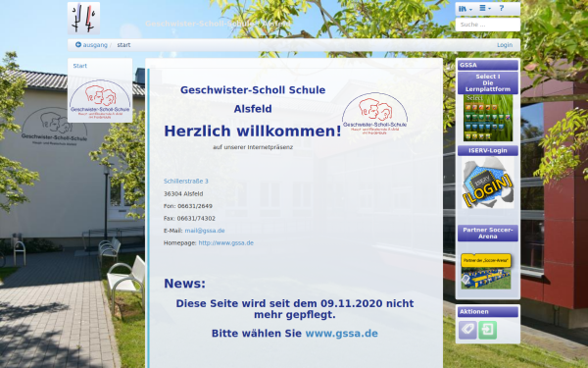Open the Start link in sidebar
The height and width of the screenshot is (368, 588).
(x=80, y=66)
